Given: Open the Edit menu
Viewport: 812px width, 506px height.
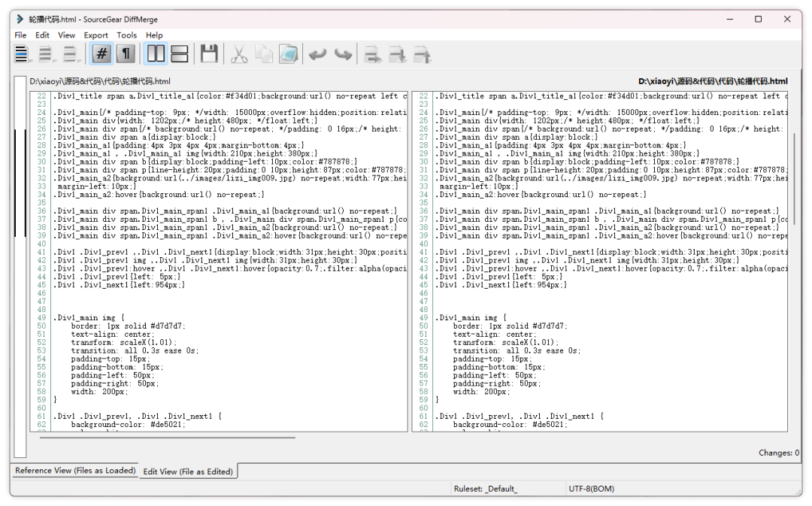Looking at the screenshot, I should click(x=42, y=35).
